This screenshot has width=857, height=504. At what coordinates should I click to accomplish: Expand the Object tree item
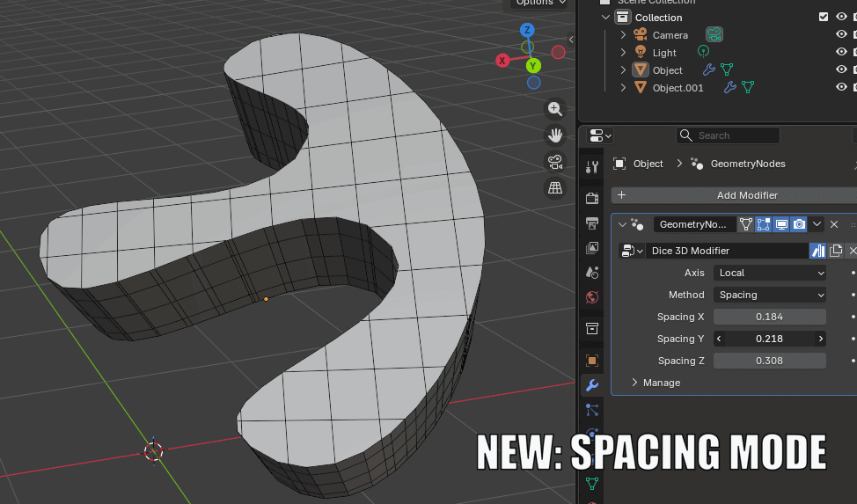(623, 69)
